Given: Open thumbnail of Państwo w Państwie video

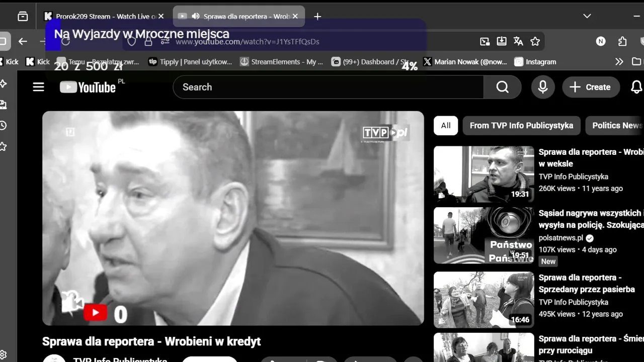Looking at the screenshot, I should coord(484,235).
